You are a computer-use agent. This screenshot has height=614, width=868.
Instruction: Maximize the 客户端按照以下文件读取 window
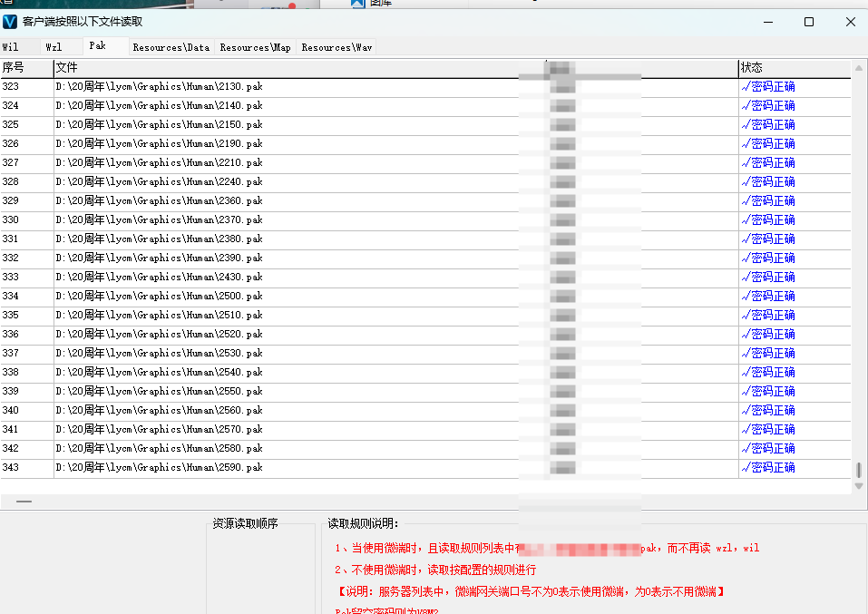[809, 22]
